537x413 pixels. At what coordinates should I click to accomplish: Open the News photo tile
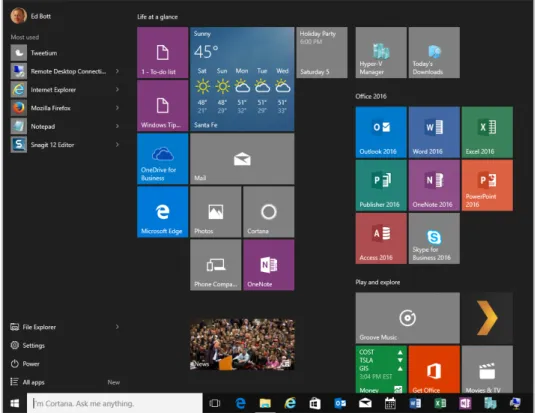pyautogui.click(x=242, y=344)
